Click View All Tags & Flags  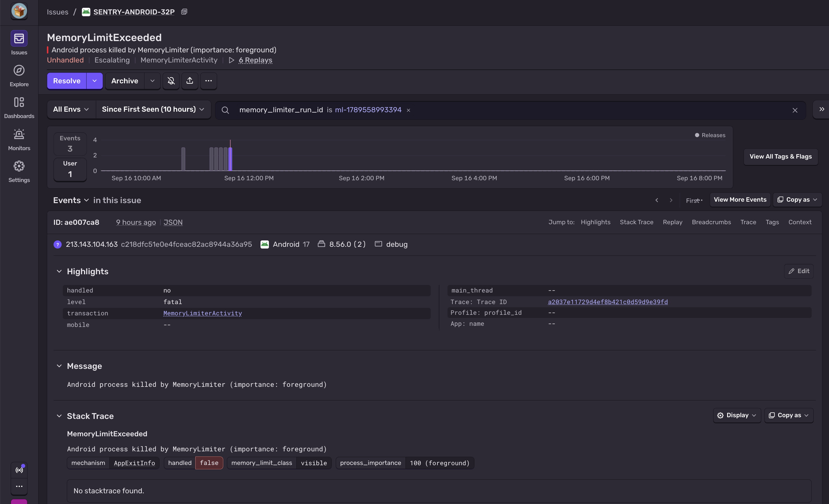click(x=781, y=156)
